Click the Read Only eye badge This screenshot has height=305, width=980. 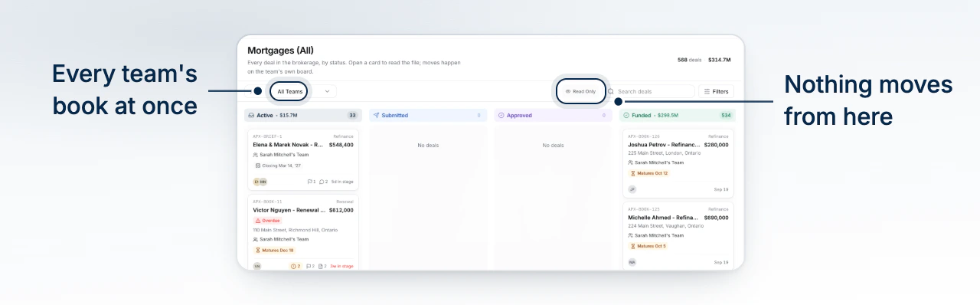[581, 91]
